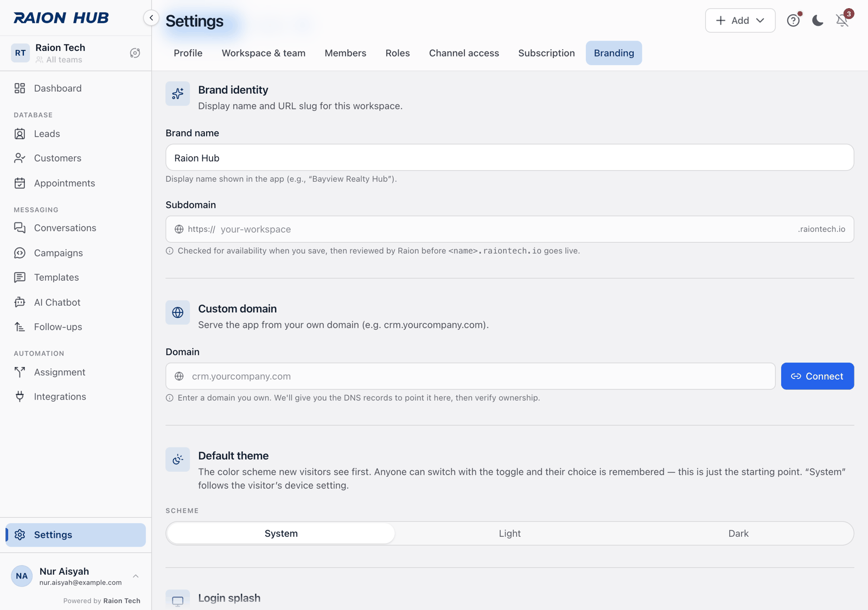Open Integrations in sidebar
The height and width of the screenshot is (610, 868).
pos(75,397)
